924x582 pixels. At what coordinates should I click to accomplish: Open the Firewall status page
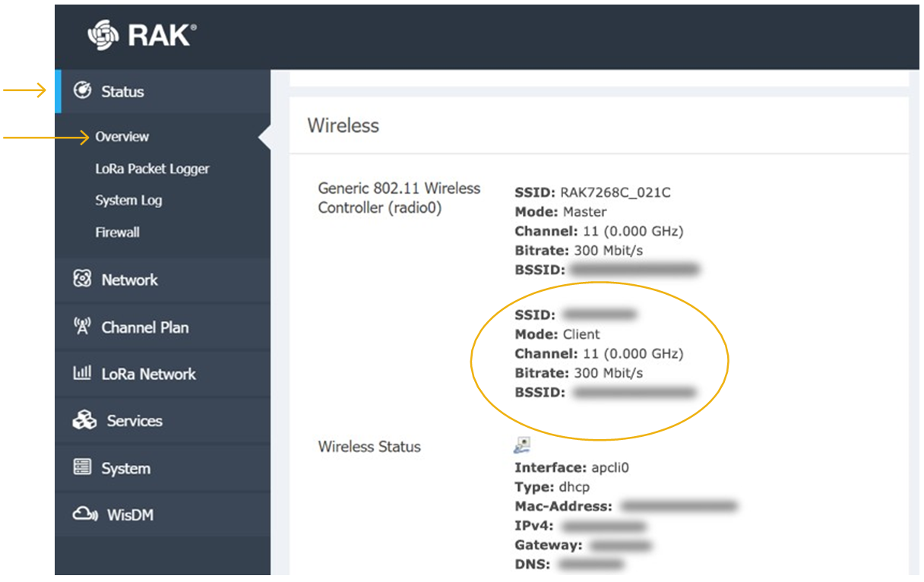tap(117, 232)
